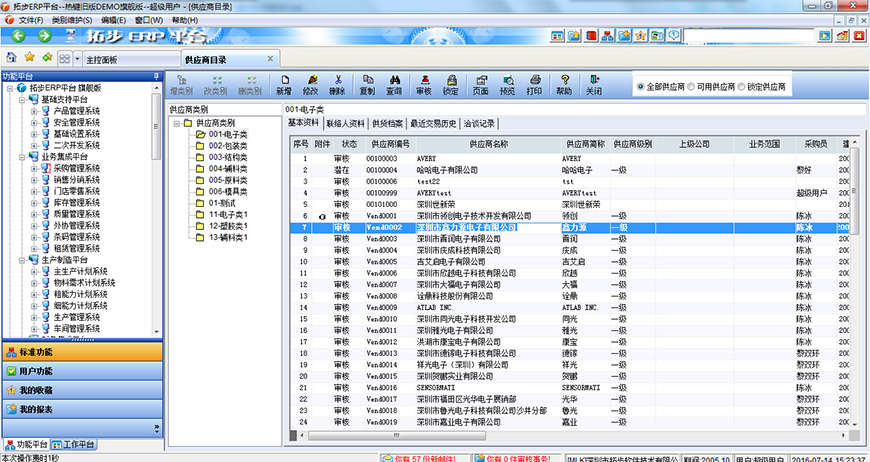Click the 标准功能 panel button
The width and height of the screenshot is (870, 462).
coord(80,352)
